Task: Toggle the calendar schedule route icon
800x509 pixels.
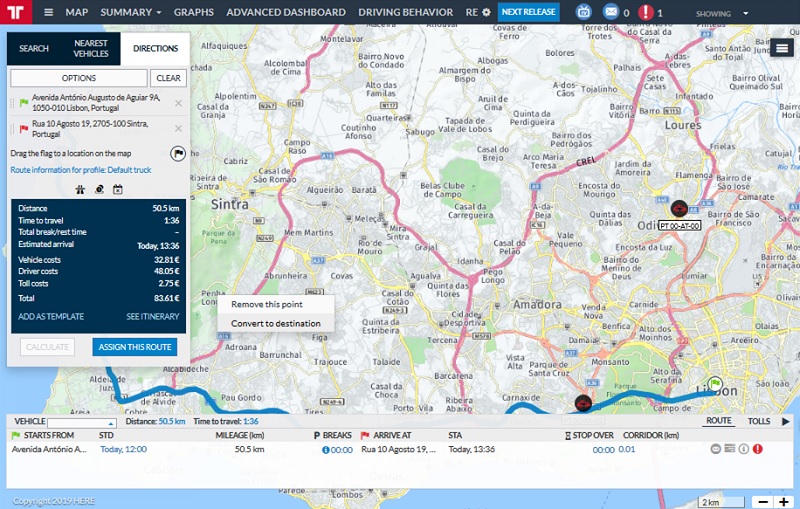Action: 117,188
